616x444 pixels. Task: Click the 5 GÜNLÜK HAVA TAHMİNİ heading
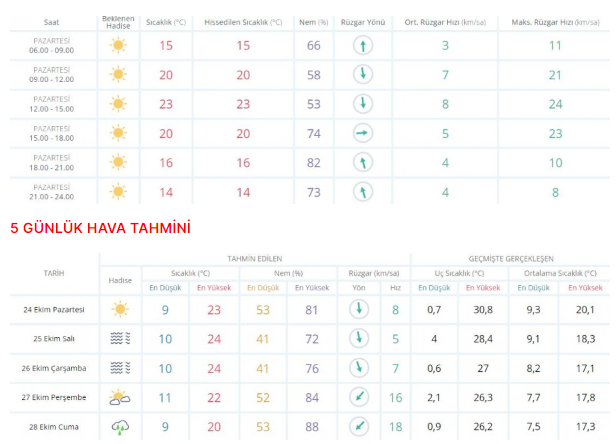(99, 228)
